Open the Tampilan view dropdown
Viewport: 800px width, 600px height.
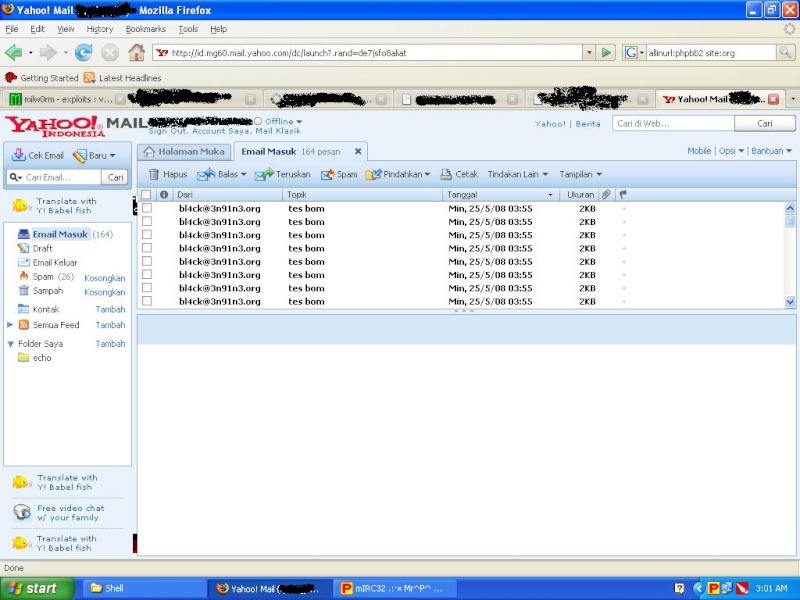(x=581, y=174)
